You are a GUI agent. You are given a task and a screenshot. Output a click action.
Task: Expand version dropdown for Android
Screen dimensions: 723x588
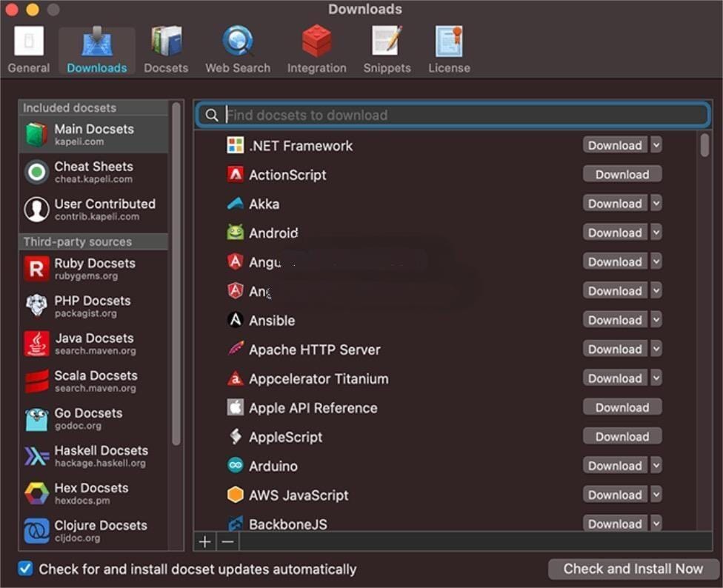[656, 233]
